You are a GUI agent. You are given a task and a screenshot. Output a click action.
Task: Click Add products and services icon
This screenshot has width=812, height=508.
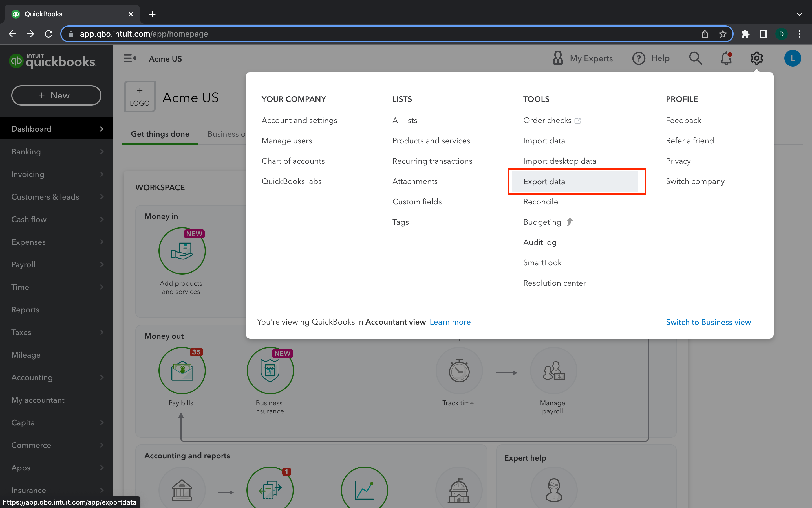[182, 251]
